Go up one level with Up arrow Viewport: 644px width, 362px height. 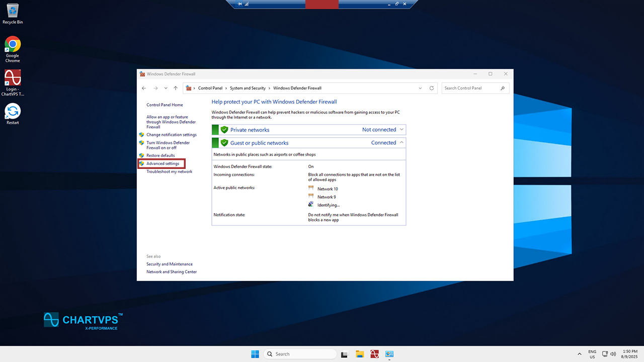[x=175, y=88]
